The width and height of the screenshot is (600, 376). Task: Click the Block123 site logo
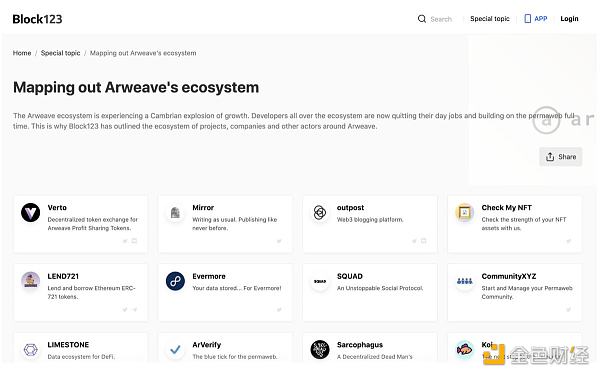pos(37,19)
